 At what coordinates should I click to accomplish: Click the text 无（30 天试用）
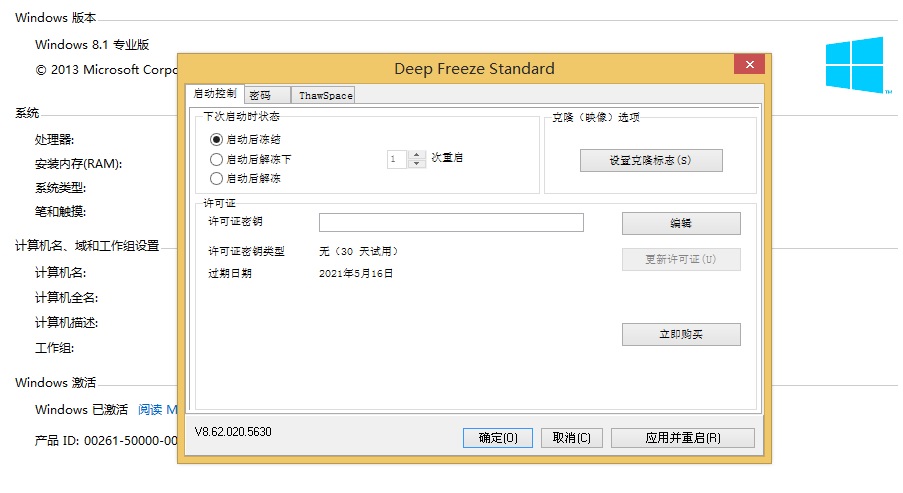358,252
